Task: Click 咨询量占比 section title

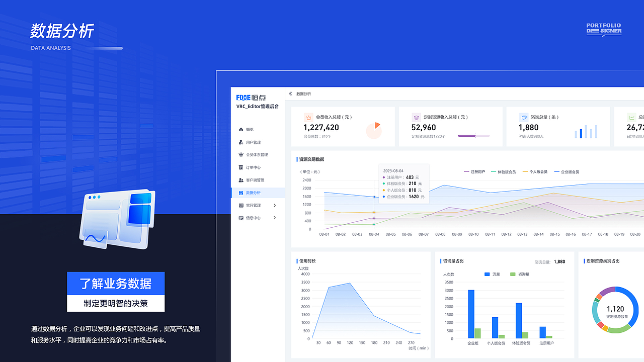Action: coord(453,261)
